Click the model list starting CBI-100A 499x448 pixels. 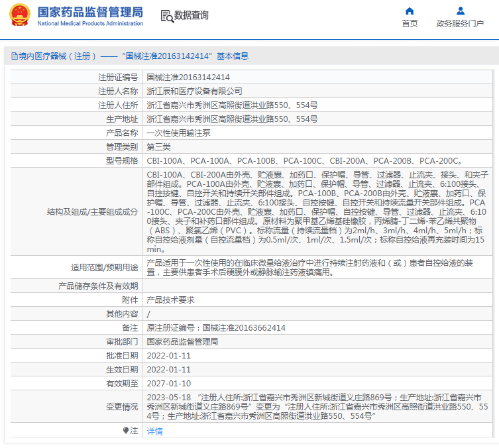(x=304, y=161)
